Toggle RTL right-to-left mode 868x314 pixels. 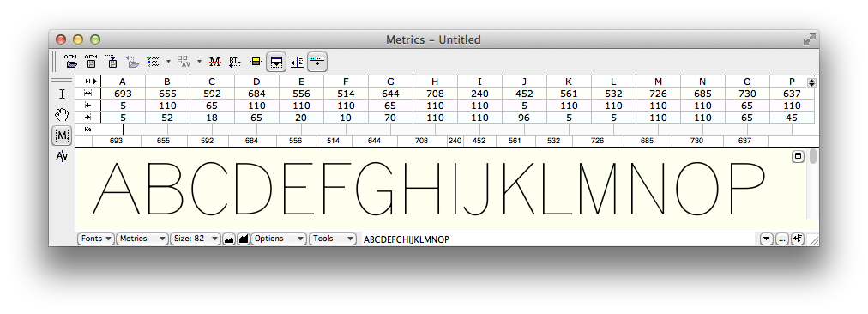pyautogui.click(x=235, y=62)
